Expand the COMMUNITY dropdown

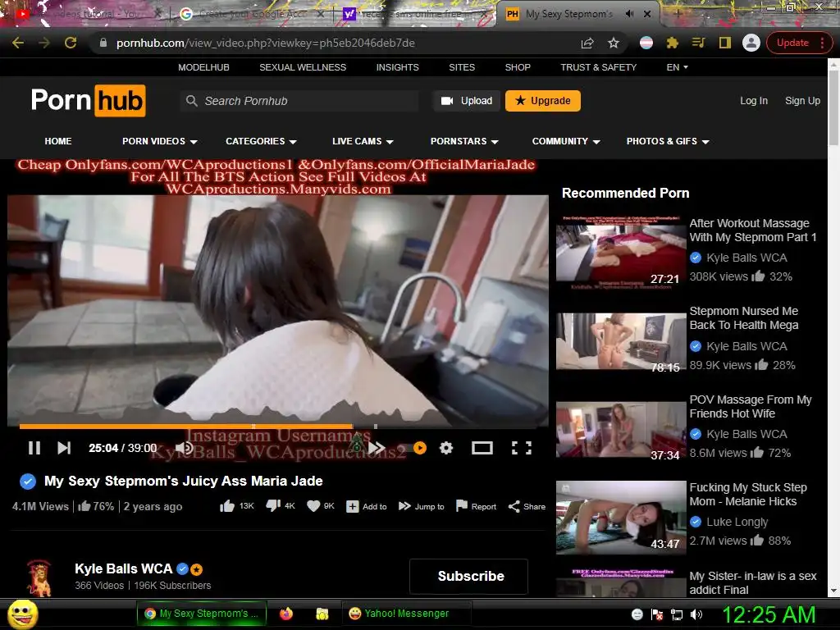tap(566, 141)
